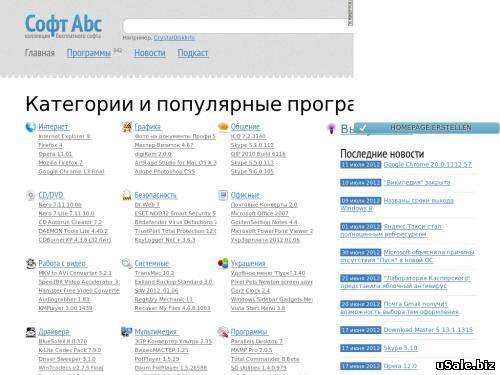Image resolution: width=500 pixels, height=375 pixels.
Task: Open the Mozilla Firefox 7 link
Action: click(60, 163)
